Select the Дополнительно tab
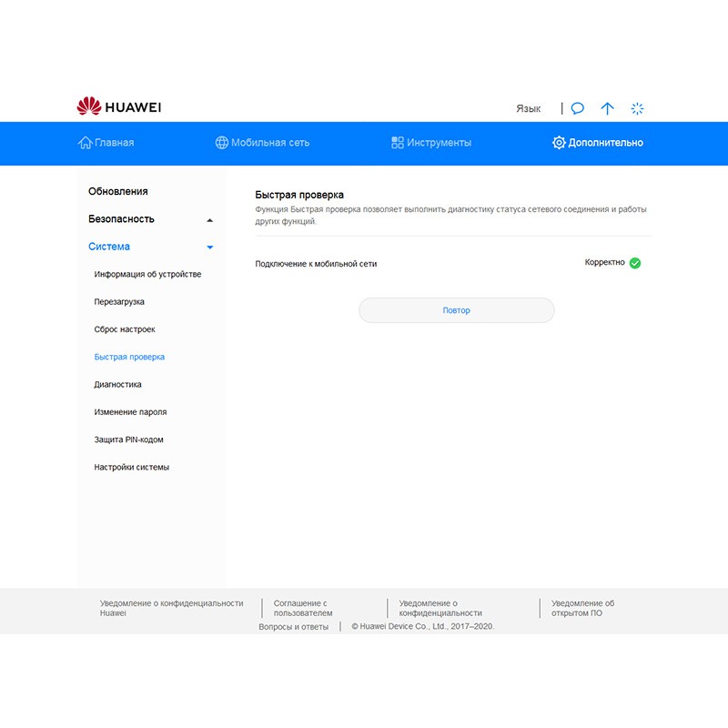This screenshot has width=728, height=728. (x=598, y=143)
